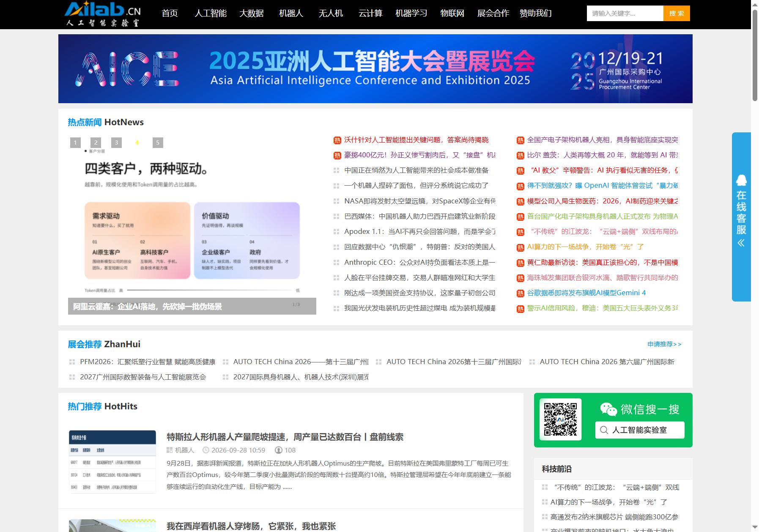This screenshot has height=532, width=759.
Task: Click the Ailab.cn logo
Action: point(103,14)
